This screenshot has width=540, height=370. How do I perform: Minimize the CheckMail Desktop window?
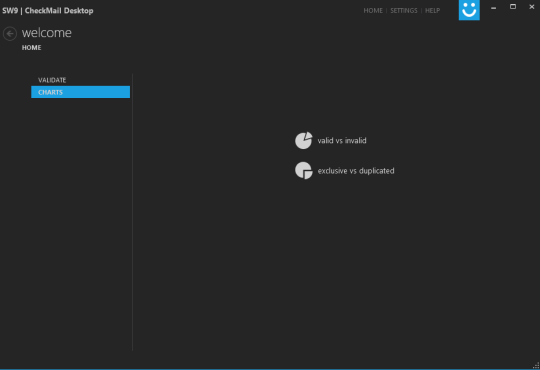pyautogui.click(x=494, y=8)
